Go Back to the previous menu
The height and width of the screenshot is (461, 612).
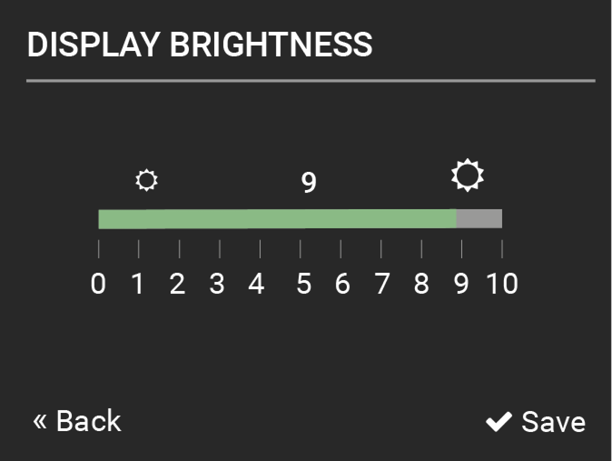77,421
